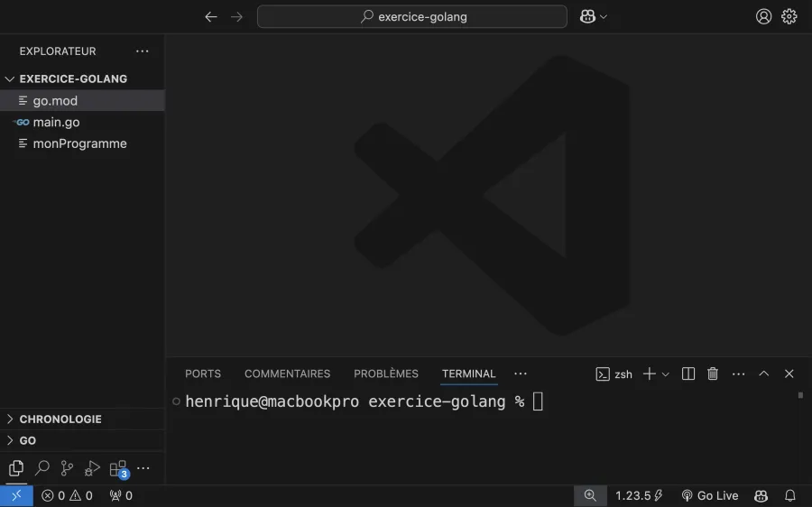
Task: Switch to the Explorer view icon
Action: pyautogui.click(x=16, y=468)
